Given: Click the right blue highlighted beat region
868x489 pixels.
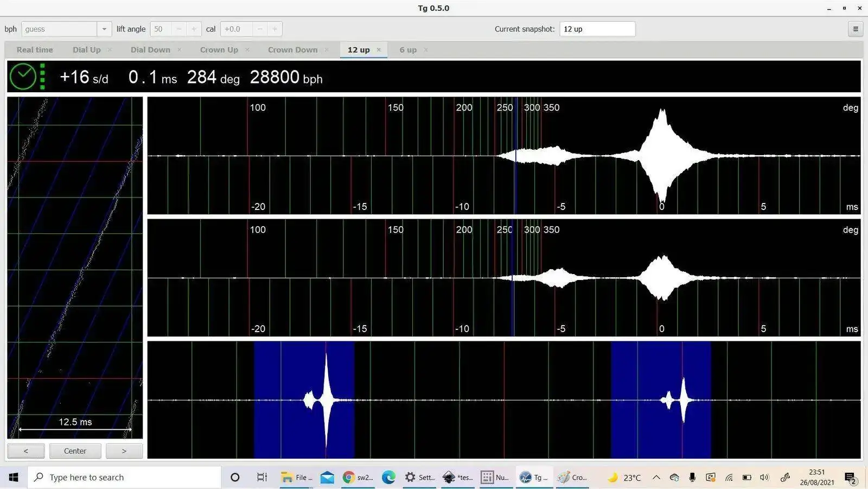Looking at the screenshot, I should click(x=661, y=400).
